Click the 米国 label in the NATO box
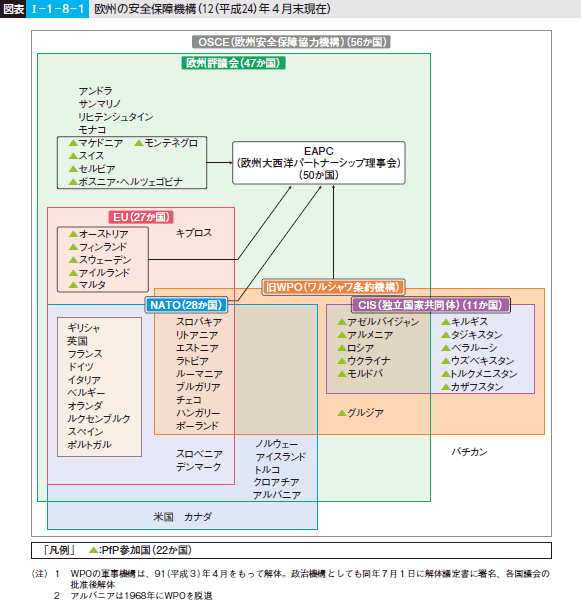Screen dimensions: 581x600 click(x=163, y=517)
